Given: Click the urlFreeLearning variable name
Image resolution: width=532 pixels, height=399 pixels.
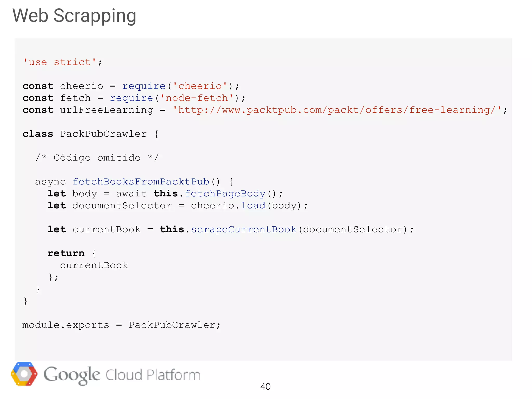Looking at the screenshot, I should (107, 110).
